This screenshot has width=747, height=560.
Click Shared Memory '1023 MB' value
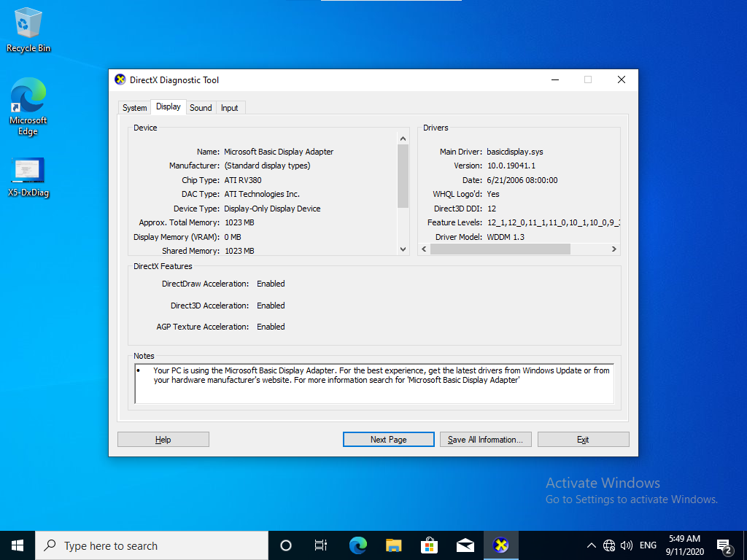point(239,251)
